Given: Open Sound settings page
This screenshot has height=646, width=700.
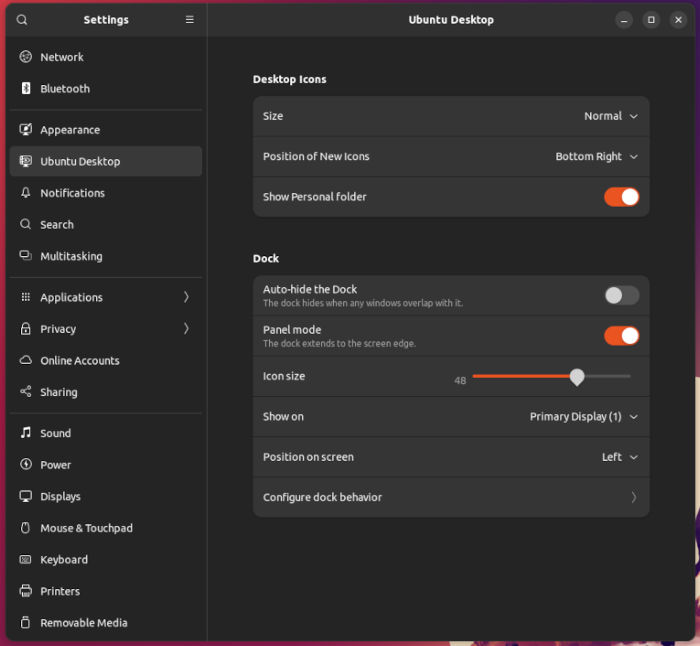Looking at the screenshot, I should pos(106,433).
